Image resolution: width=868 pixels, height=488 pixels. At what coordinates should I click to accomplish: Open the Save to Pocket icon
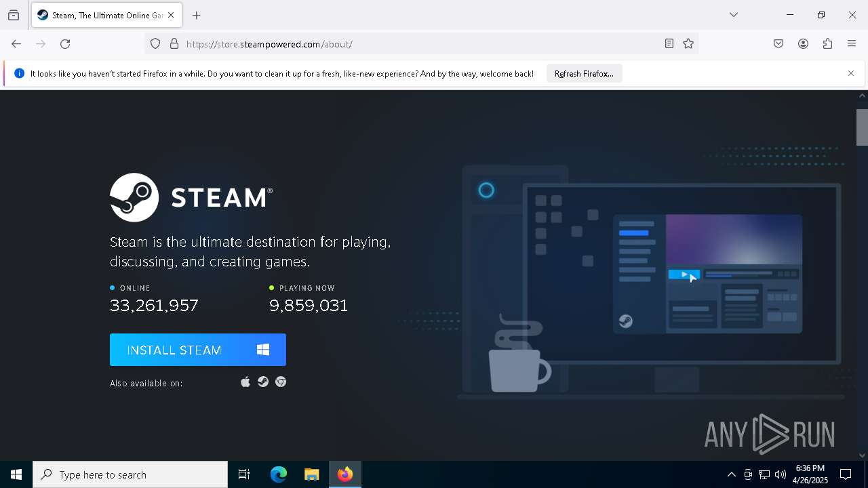[x=778, y=44]
